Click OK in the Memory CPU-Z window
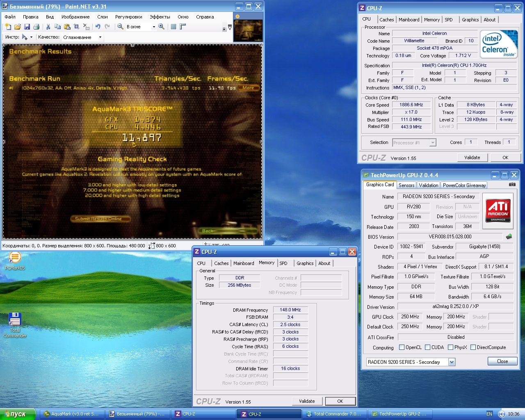Viewport: 525px width, 420px height. 340,401
